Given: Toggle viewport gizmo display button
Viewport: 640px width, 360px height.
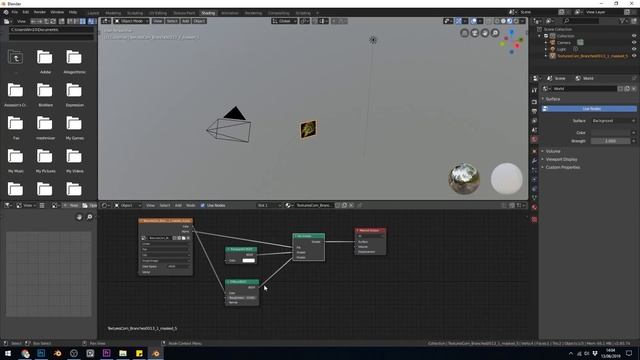Looking at the screenshot, I should click(x=458, y=21).
